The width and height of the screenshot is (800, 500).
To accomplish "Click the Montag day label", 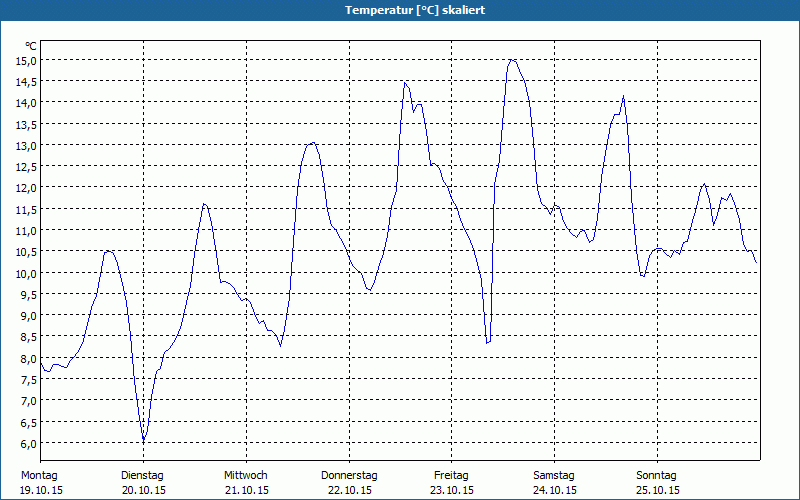I will click(x=39, y=476).
